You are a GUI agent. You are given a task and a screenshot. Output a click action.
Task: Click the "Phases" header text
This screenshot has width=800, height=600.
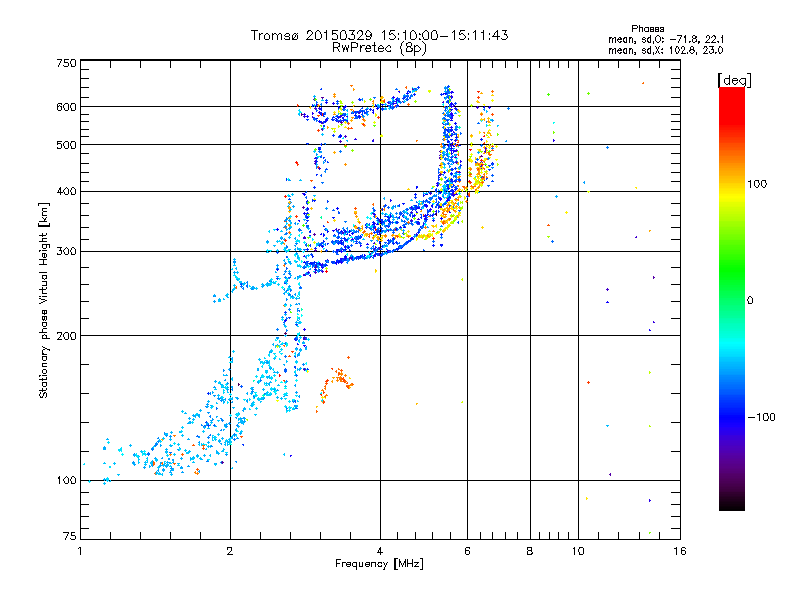click(647, 29)
